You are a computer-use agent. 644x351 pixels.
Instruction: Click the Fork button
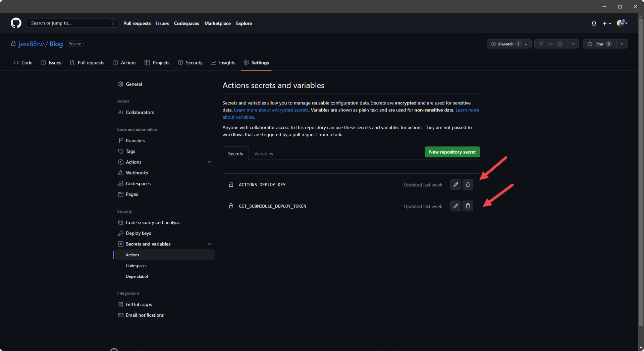[551, 44]
